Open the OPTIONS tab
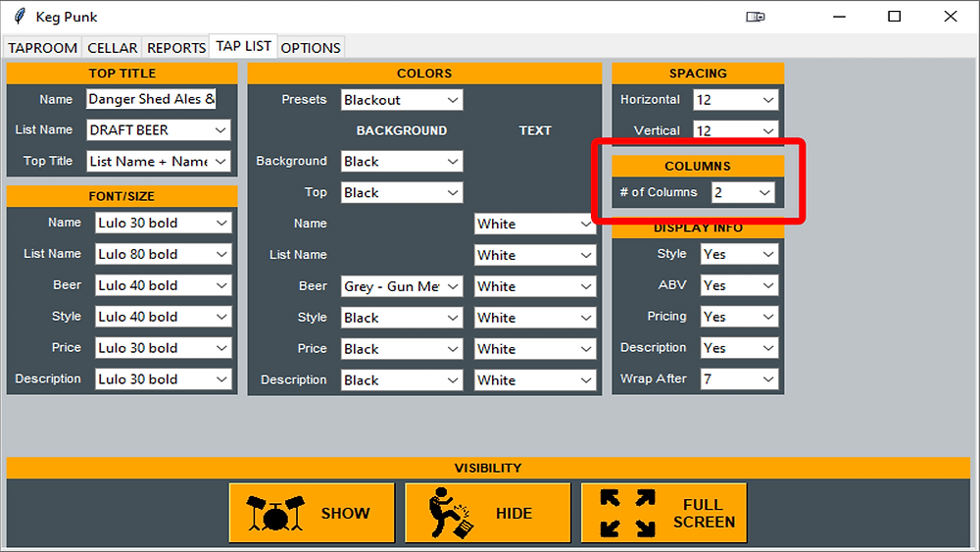 click(x=310, y=48)
